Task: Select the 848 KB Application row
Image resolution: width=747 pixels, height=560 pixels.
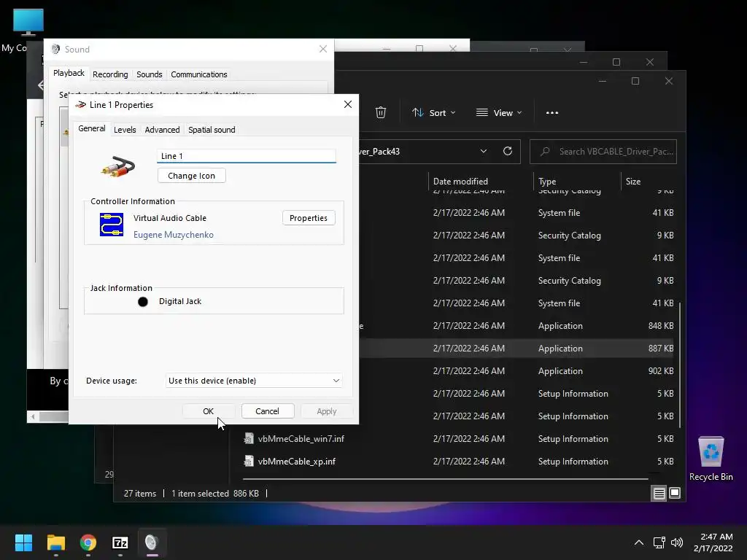Action: [x=518, y=326]
